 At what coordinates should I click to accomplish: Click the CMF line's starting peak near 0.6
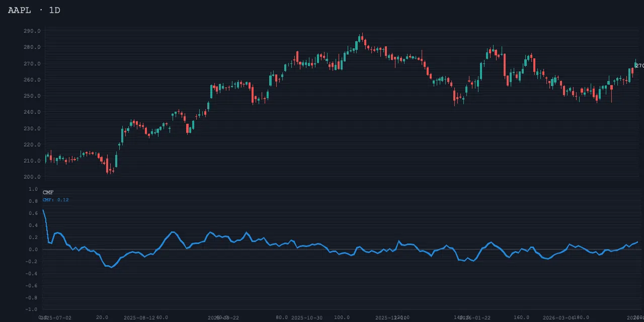[43, 210]
